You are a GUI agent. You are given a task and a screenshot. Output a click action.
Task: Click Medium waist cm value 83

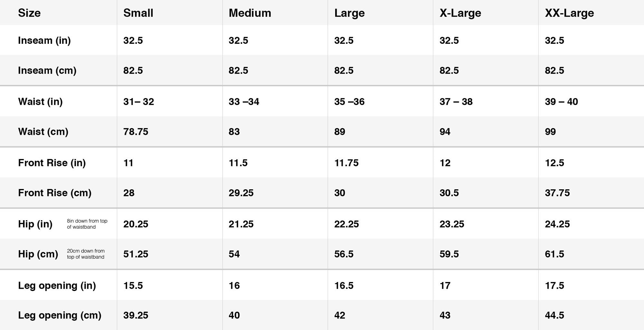(234, 132)
